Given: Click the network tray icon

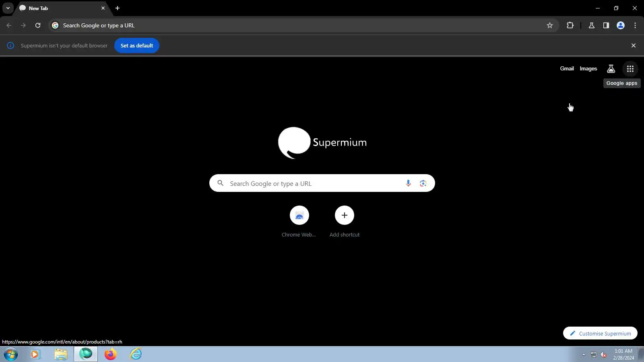Looking at the screenshot, I should click(594, 354).
